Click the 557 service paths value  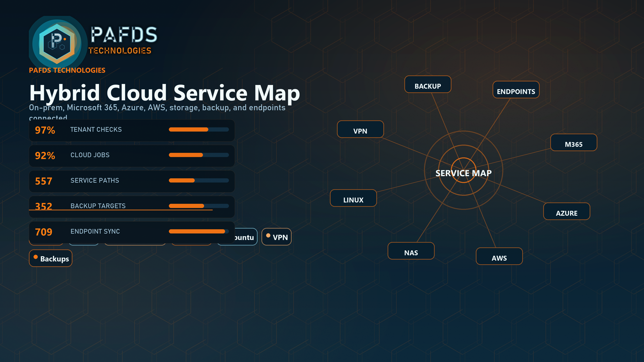pos(43,181)
